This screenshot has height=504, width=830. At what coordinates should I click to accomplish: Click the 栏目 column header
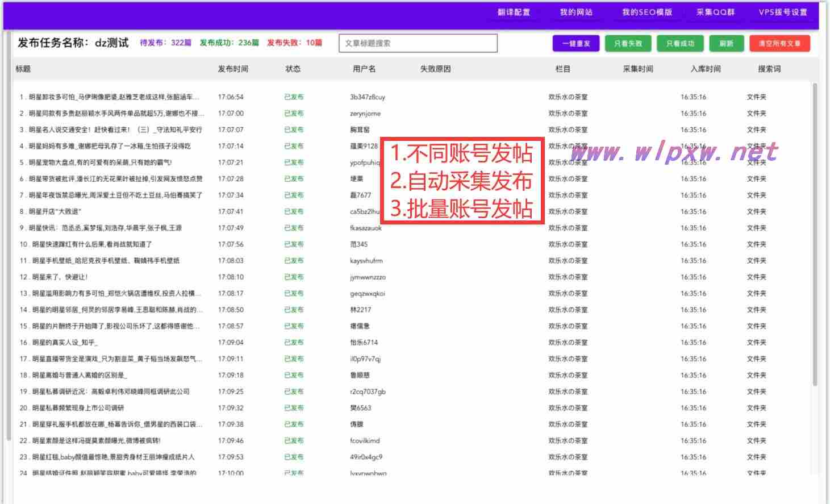[x=562, y=69]
